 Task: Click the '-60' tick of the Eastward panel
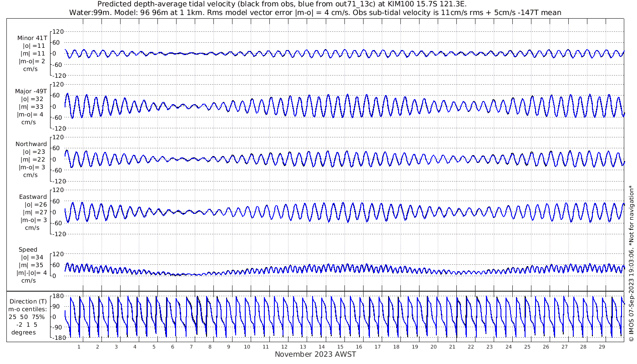[58, 223]
